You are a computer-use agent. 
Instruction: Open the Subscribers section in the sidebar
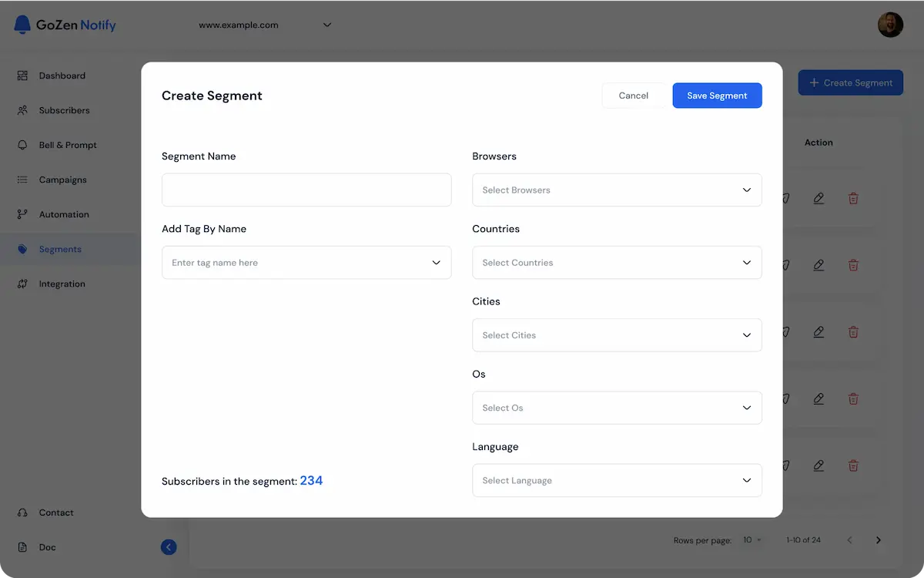(x=62, y=110)
